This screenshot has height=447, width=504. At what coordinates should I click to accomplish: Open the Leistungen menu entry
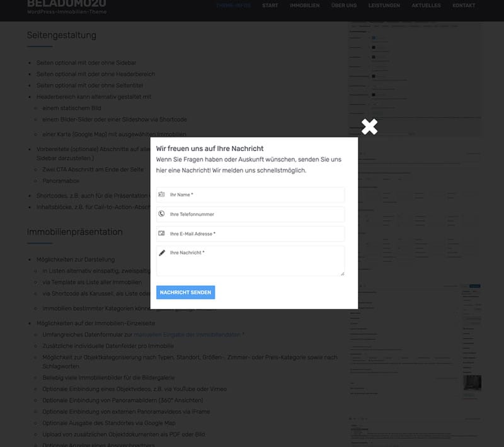pos(384,6)
